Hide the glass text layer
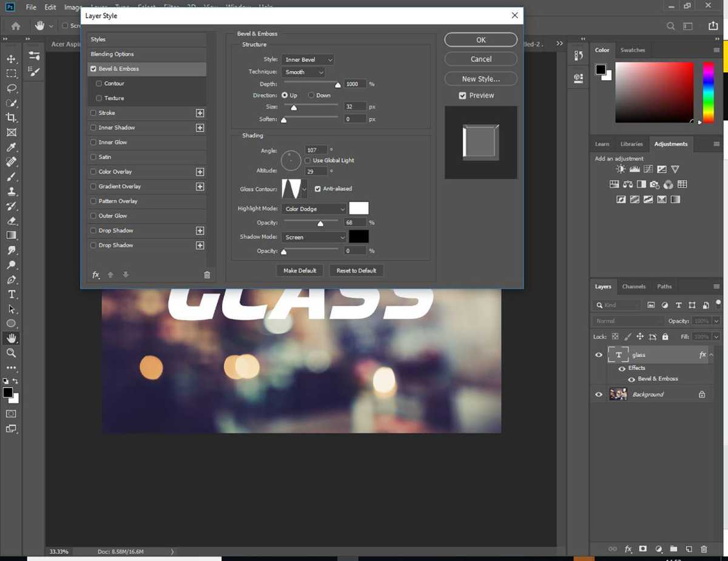 coord(599,355)
